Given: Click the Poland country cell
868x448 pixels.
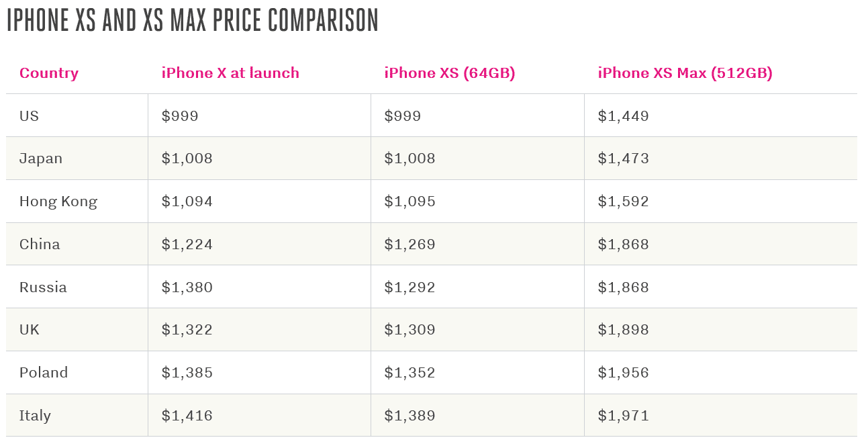Looking at the screenshot, I should (x=44, y=373).
